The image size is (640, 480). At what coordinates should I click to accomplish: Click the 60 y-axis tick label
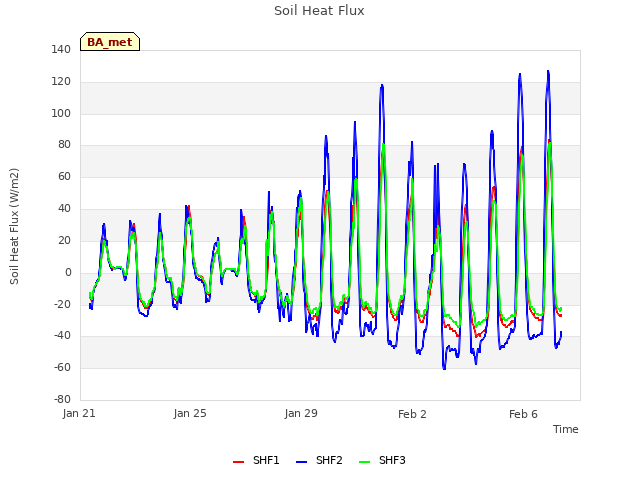tap(64, 176)
